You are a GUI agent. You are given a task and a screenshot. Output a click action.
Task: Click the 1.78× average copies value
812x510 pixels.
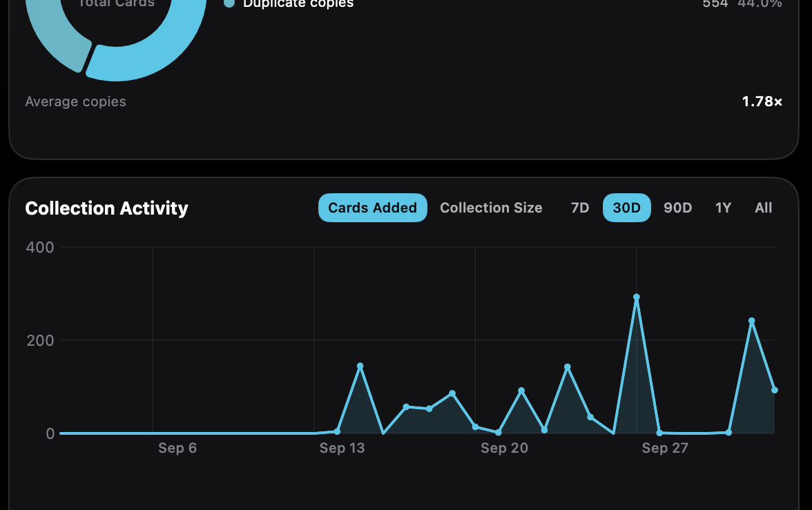(762, 101)
